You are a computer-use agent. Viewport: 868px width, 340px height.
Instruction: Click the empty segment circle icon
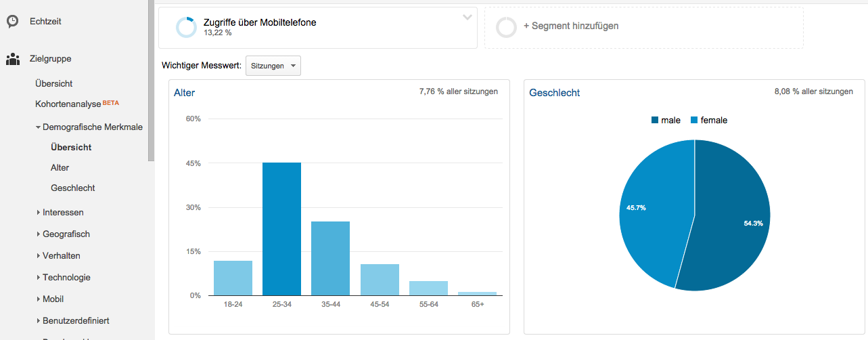[x=506, y=27]
